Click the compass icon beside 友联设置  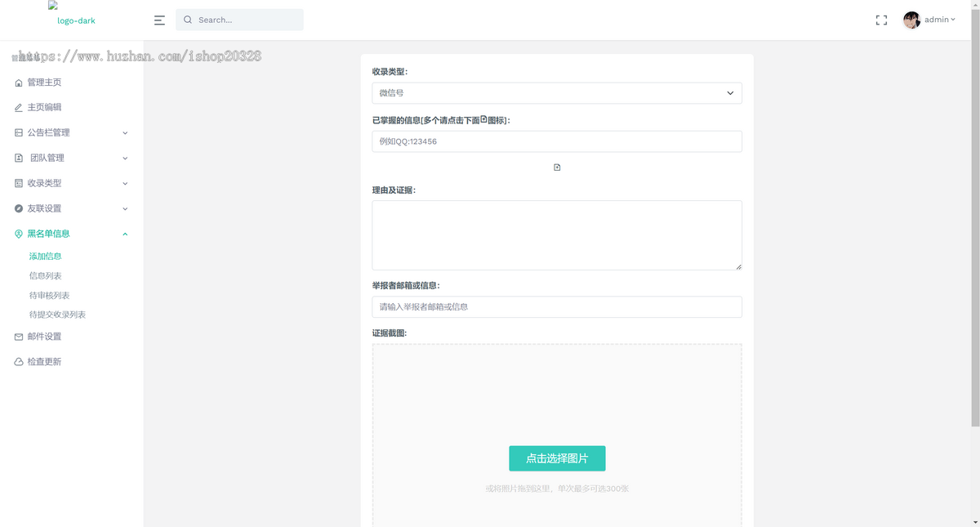(x=19, y=208)
